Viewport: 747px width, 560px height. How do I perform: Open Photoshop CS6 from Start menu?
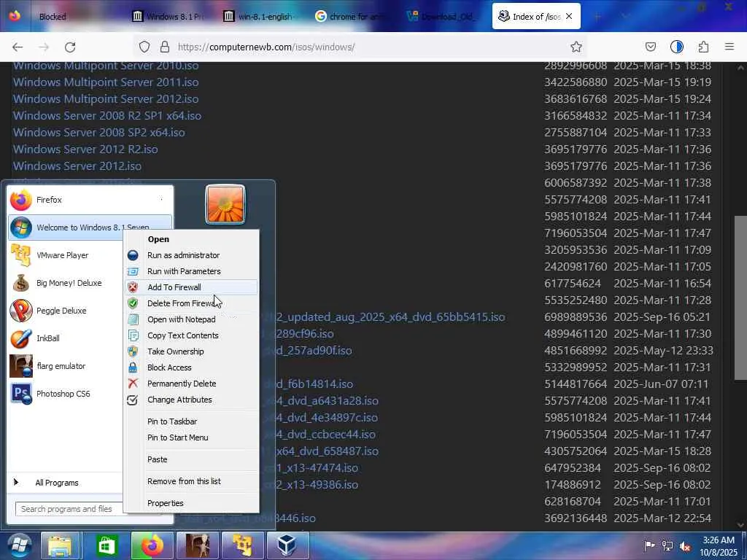pyautogui.click(x=63, y=394)
